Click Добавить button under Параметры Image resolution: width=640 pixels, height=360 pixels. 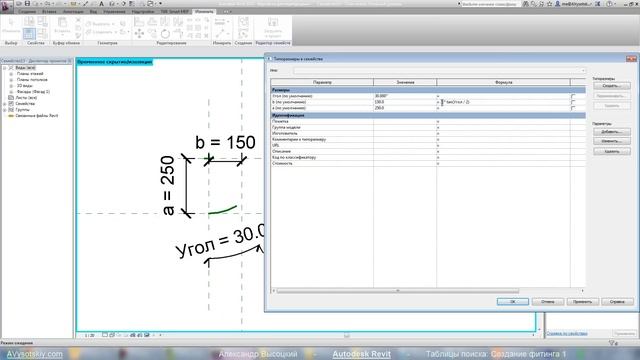611,132
